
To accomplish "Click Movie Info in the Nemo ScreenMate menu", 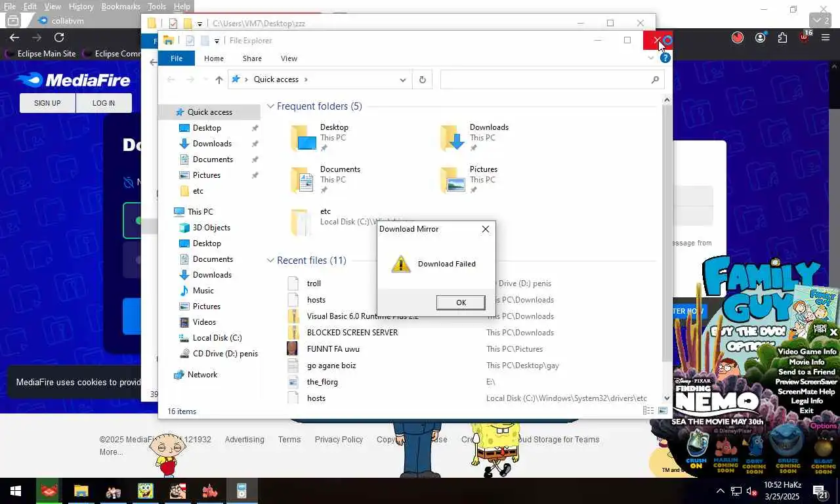I will [x=807, y=362].
